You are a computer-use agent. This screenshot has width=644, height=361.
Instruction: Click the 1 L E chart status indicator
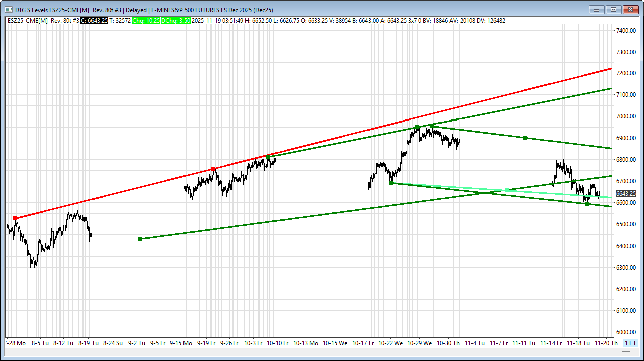[x=630, y=343]
